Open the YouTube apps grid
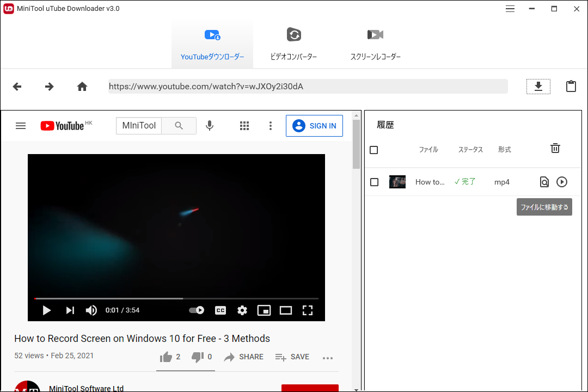The width and height of the screenshot is (588, 392). click(244, 126)
